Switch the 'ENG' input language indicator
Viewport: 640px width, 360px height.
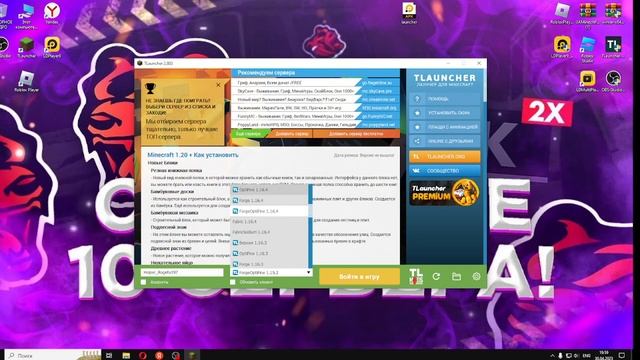point(587,356)
